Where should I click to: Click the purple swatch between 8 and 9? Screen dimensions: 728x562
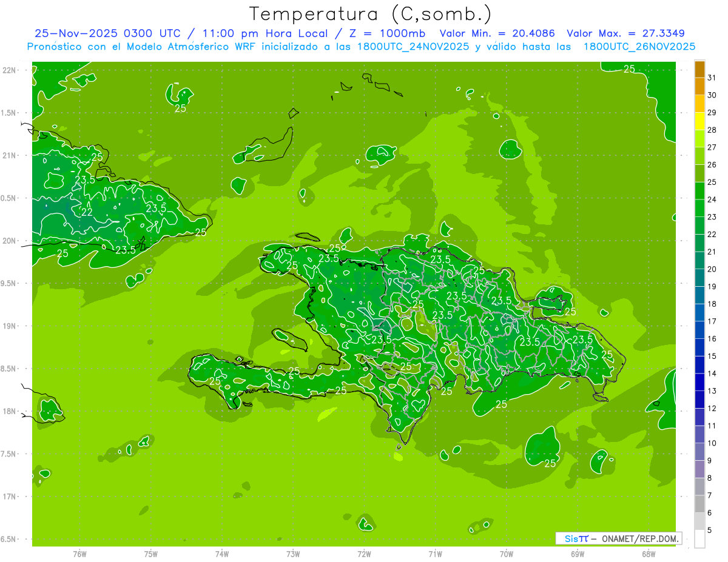(699, 469)
